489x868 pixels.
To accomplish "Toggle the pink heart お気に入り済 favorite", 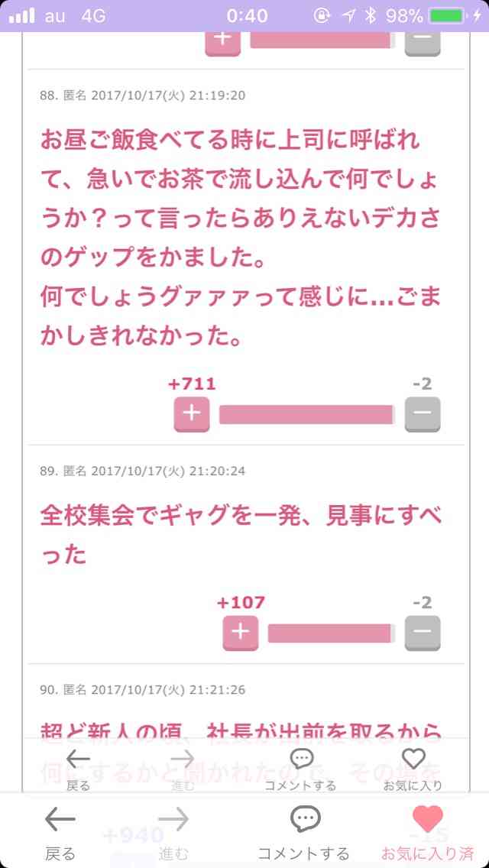I will pyautogui.click(x=428, y=833).
